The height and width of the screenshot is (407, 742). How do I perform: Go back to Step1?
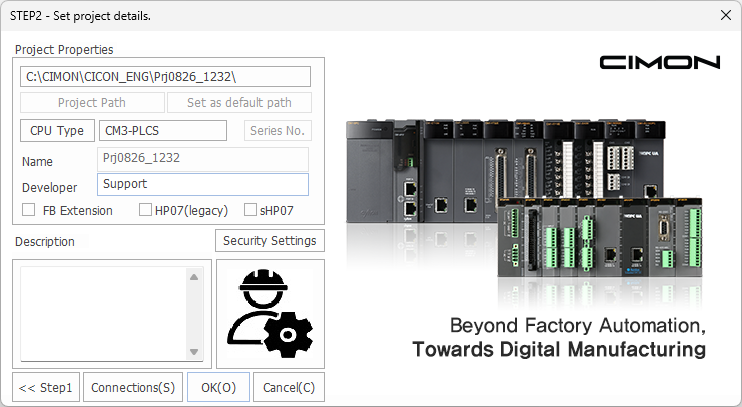pos(46,387)
